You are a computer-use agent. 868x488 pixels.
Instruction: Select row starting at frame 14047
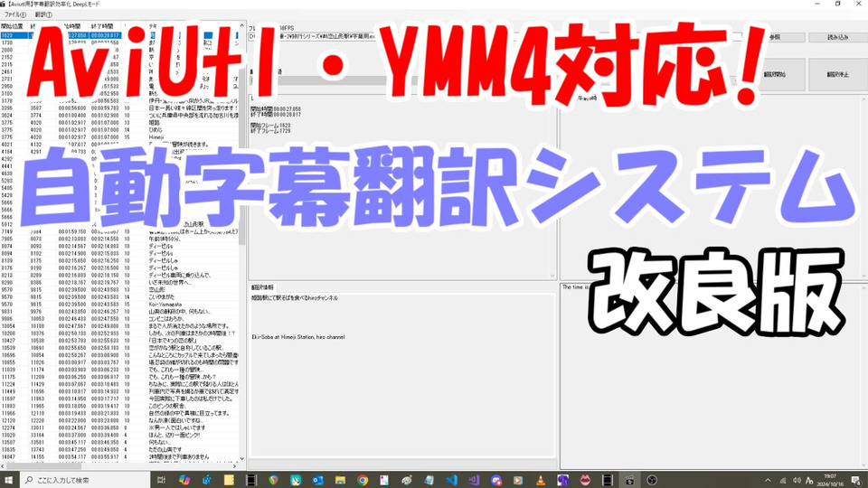[120, 457]
